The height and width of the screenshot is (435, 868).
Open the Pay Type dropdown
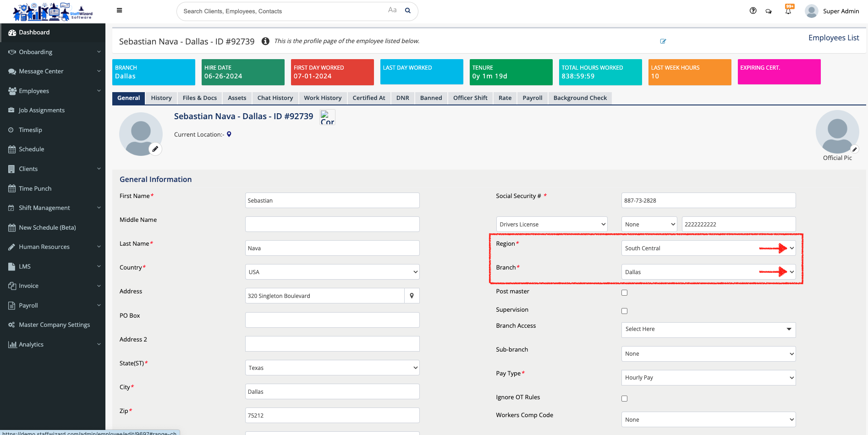pos(708,378)
